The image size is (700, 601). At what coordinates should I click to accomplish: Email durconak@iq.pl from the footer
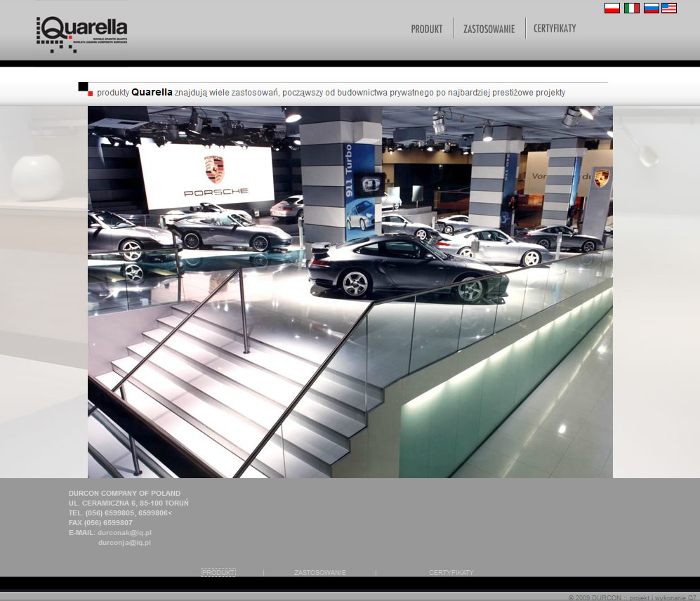(x=124, y=533)
